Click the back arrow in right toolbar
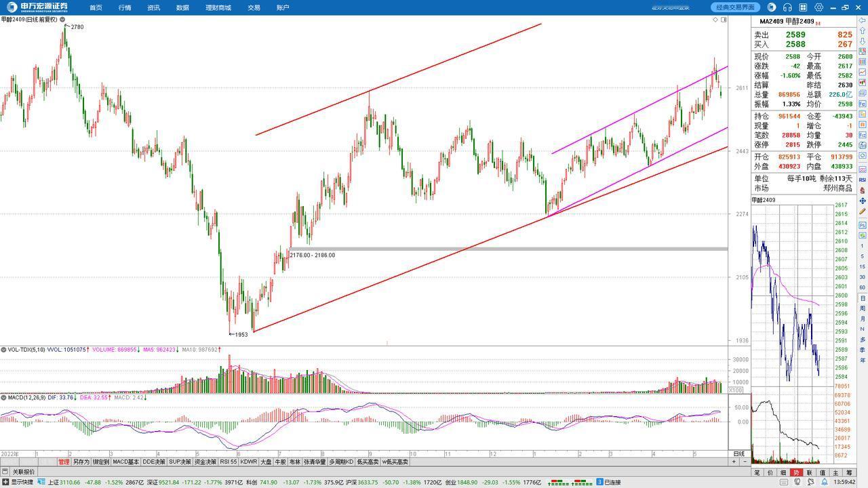 pos(863,20)
